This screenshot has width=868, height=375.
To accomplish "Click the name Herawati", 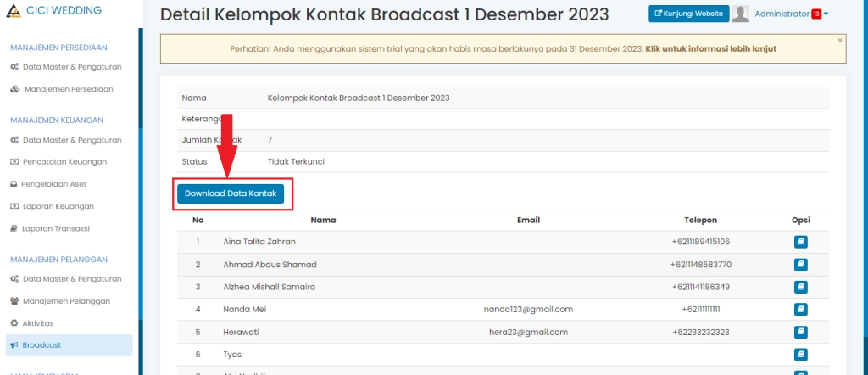I will 241,333.
